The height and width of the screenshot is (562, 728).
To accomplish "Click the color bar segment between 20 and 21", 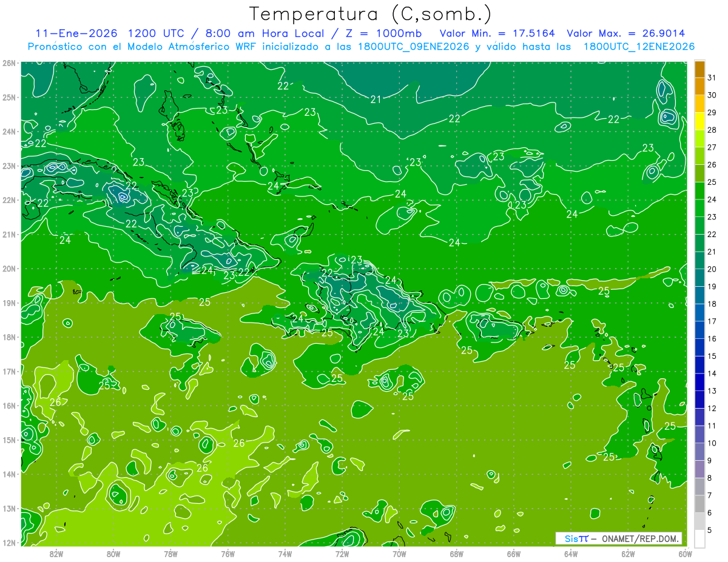I will [x=699, y=261].
